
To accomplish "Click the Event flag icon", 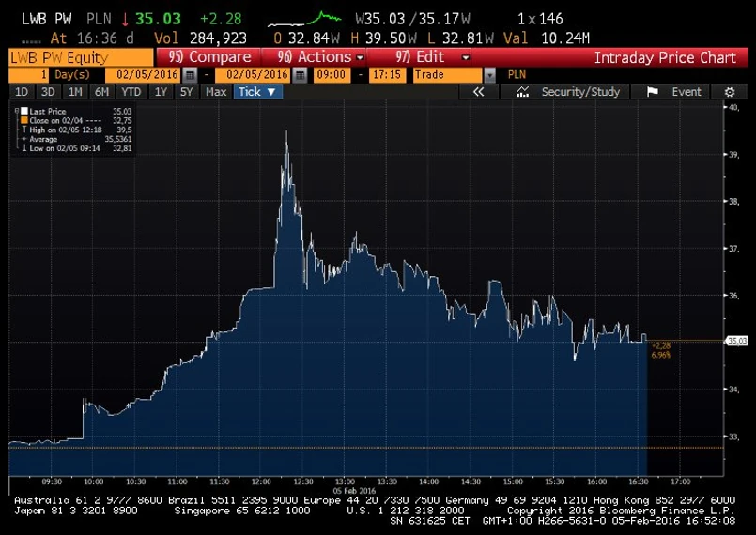I will coord(653,92).
